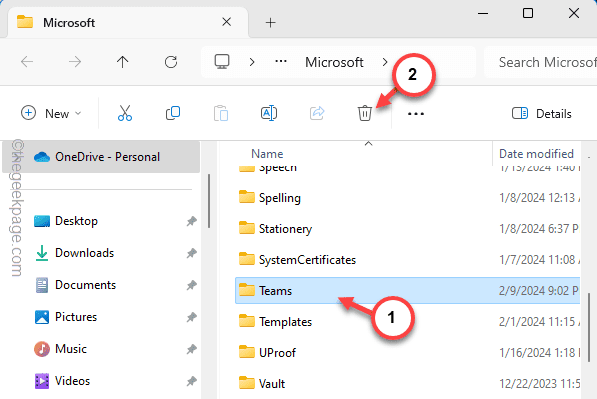Click the Copy icon in toolbar

[173, 113]
